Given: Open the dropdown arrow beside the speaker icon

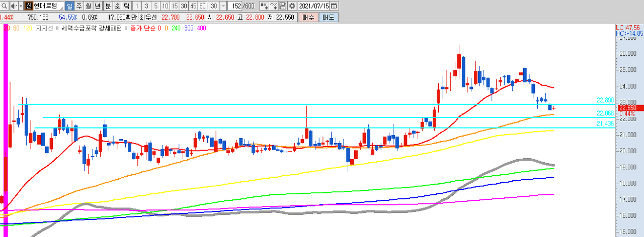Looking at the screenshot, I should pos(21,6).
